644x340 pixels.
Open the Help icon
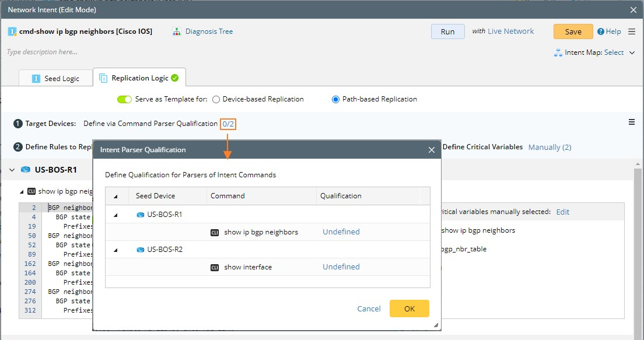601,31
